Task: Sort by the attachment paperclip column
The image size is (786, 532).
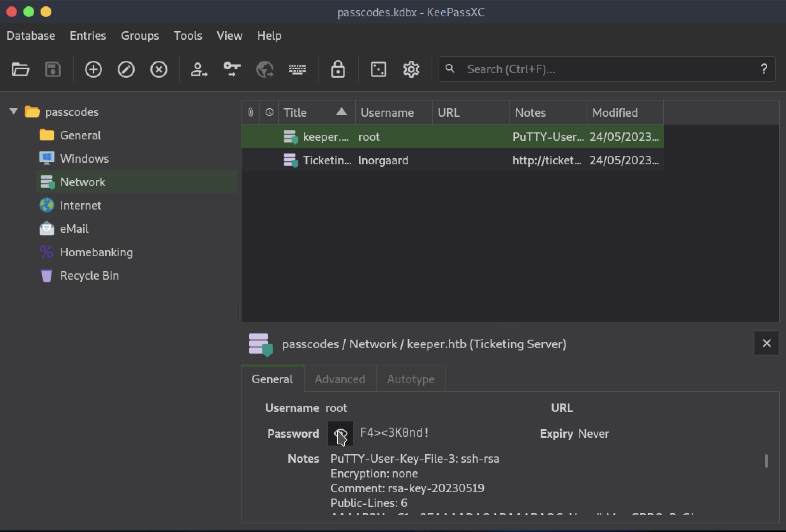Action: (x=251, y=113)
